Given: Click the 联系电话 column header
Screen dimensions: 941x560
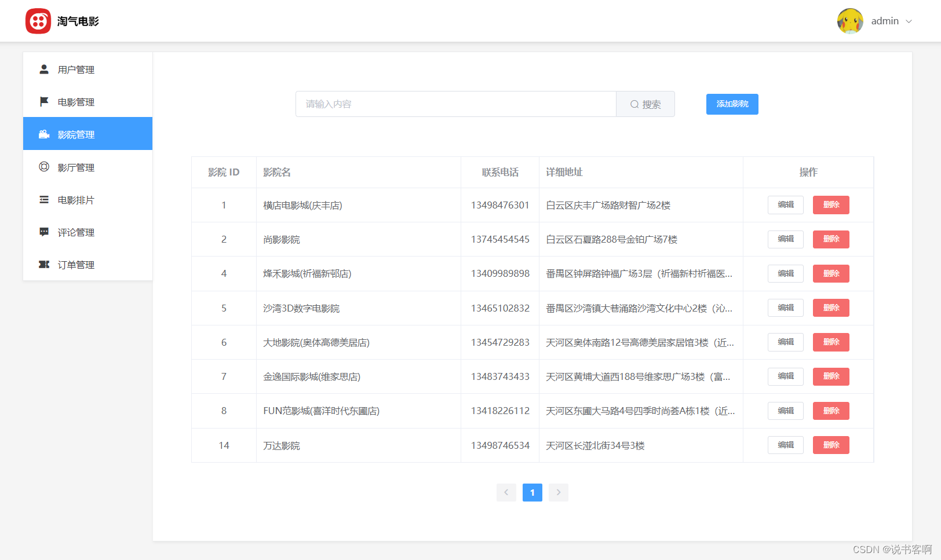Looking at the screenshot, I should [x=500, y=173].
